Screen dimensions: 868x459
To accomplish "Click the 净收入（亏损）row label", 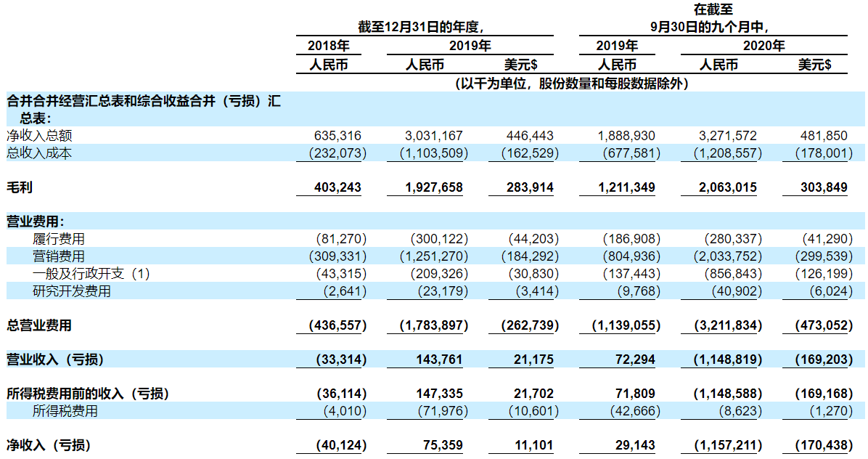I will (x=49, y=445).
